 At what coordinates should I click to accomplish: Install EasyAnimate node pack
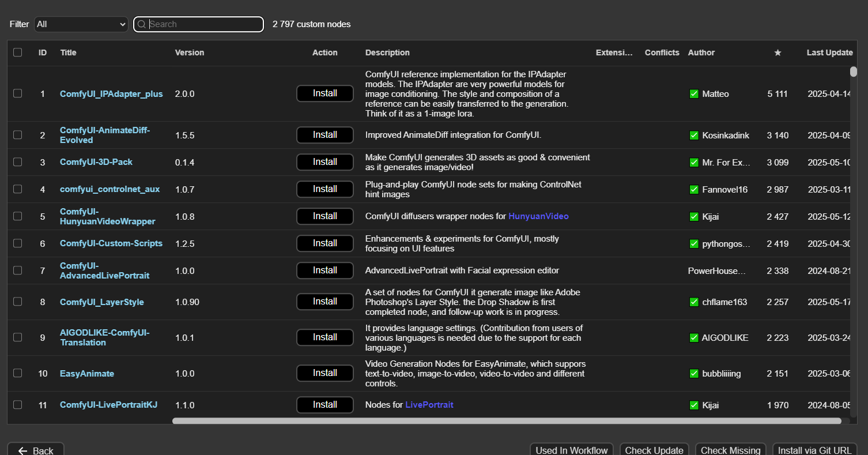(325, 373)
